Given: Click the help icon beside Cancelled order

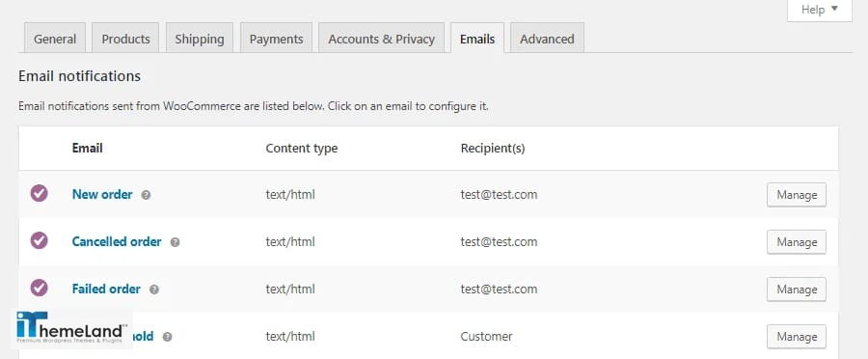Looking at the screenshot, I should [x=175, y=242].
